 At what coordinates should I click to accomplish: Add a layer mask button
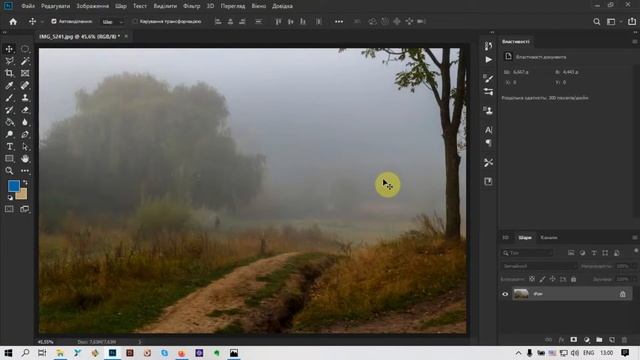tap(573, 340)
